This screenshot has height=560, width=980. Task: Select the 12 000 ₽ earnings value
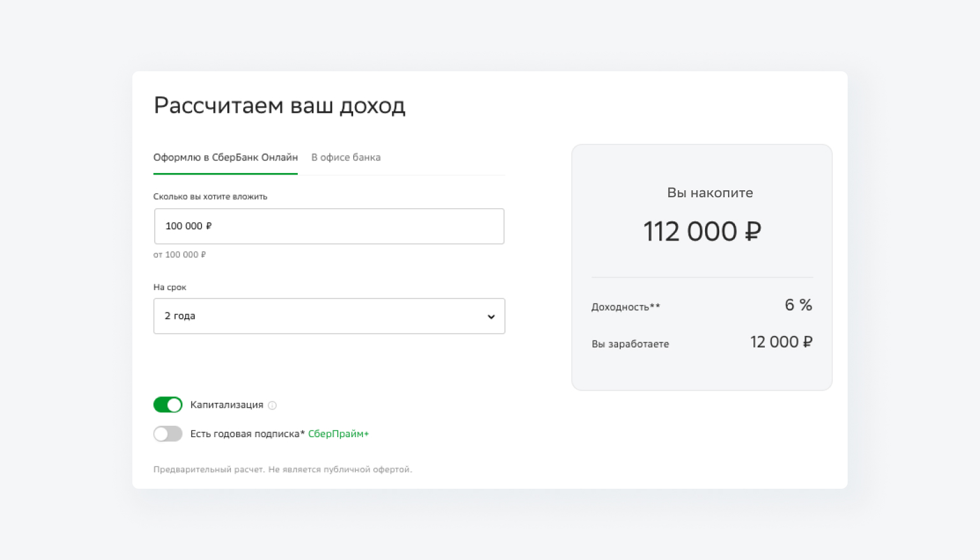(781, 342)
